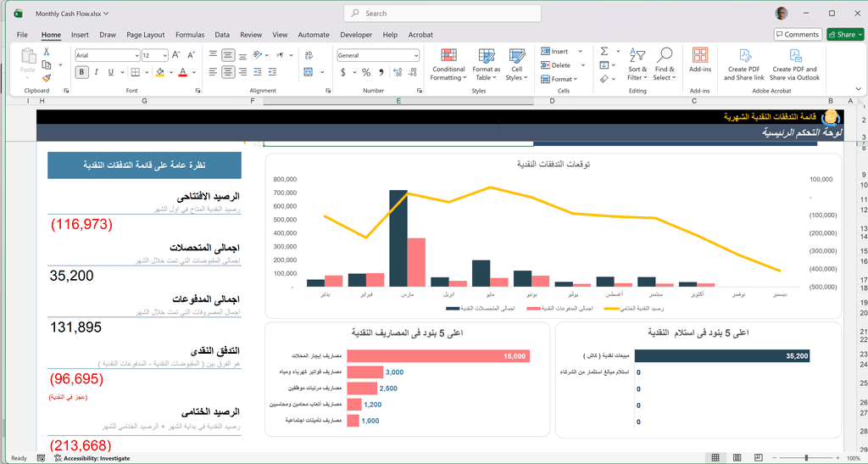Screen dimensions: 868x464
Task: Select the Format Painter brush
Action: (x=47, y=78)
